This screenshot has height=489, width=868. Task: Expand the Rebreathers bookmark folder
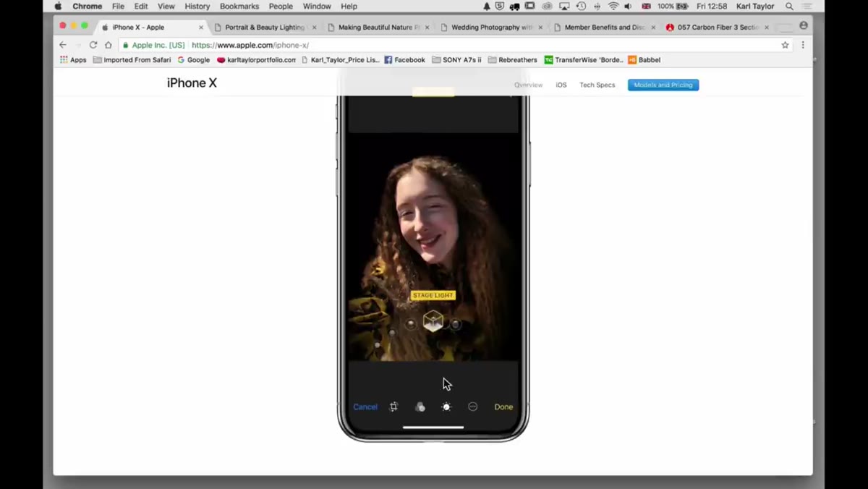[x=513, y=60]
